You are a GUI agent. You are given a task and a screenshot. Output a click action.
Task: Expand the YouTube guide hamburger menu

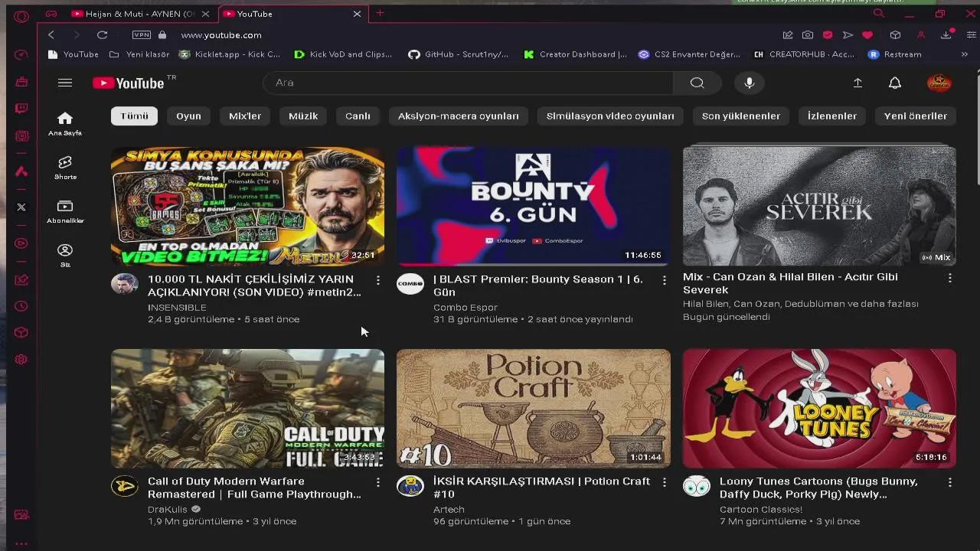pos(65,83)
